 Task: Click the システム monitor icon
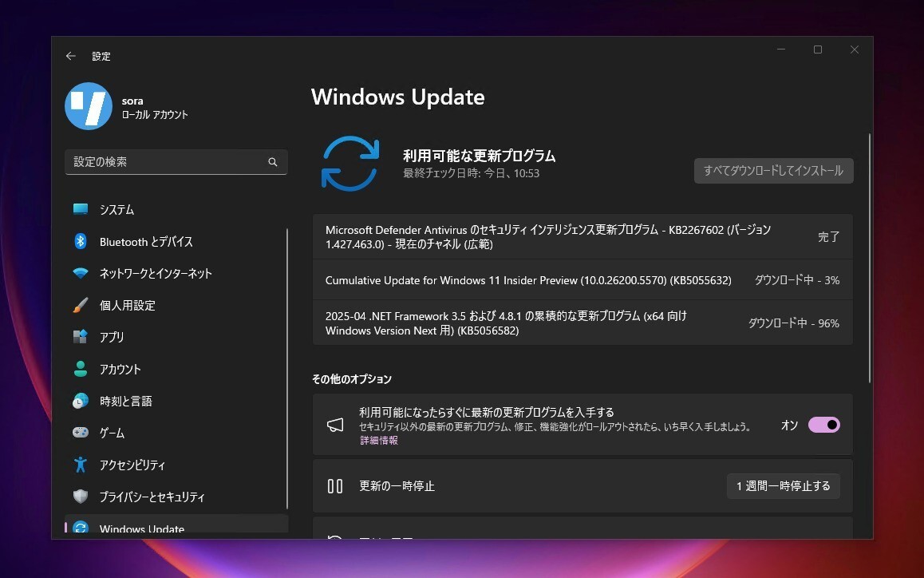click(x=80, y=209)
